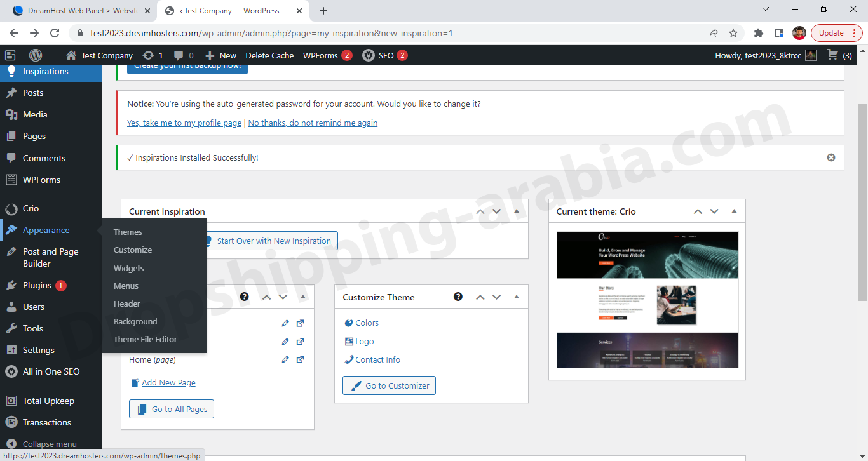
Task: Toggle collapse of Current Inspiration panel
Action: pyautogui.click(x=517, y=211)
